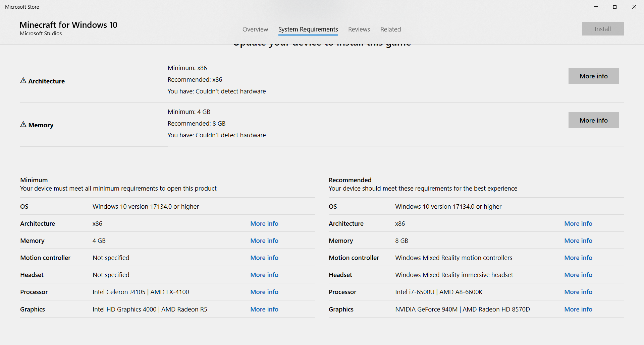Open More info for Recommended Processor
This screenshot has width=644, height=345.
tap(578, 292)
